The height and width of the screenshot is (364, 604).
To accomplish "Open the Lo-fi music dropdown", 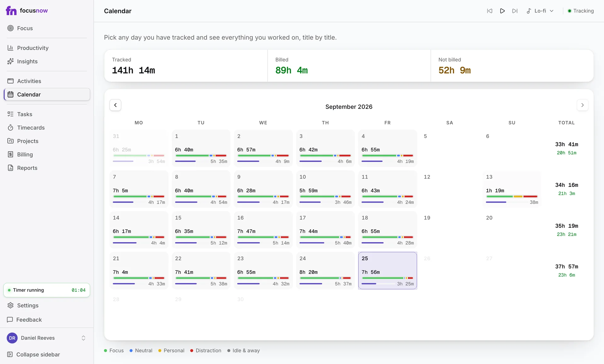I will [x=540, y=11].
